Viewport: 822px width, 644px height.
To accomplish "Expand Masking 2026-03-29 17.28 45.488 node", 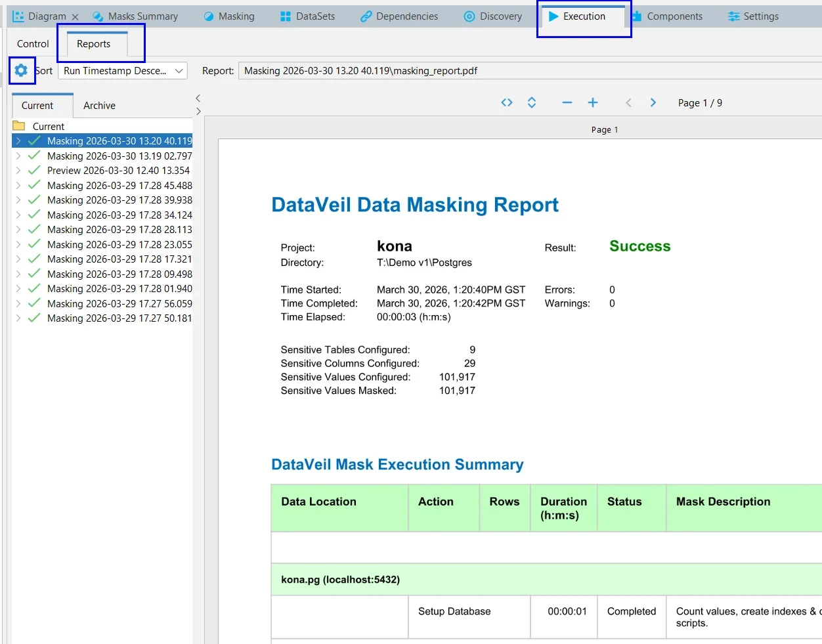I will pyautogui.click(x=18, y=186).
